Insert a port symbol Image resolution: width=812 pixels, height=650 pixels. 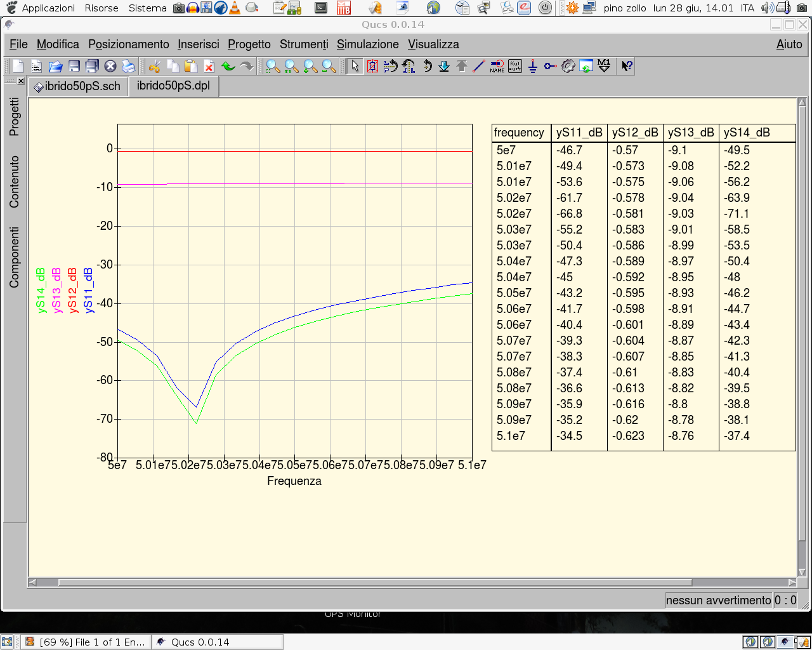pos(550,66)
